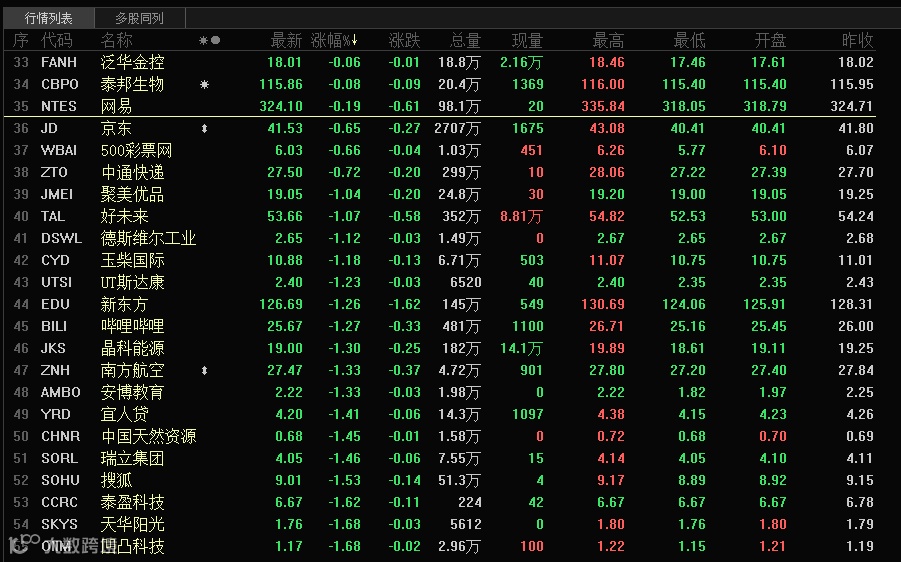
Task: Select the stock name 哔哩哔哩
Action: click(132, 326)
